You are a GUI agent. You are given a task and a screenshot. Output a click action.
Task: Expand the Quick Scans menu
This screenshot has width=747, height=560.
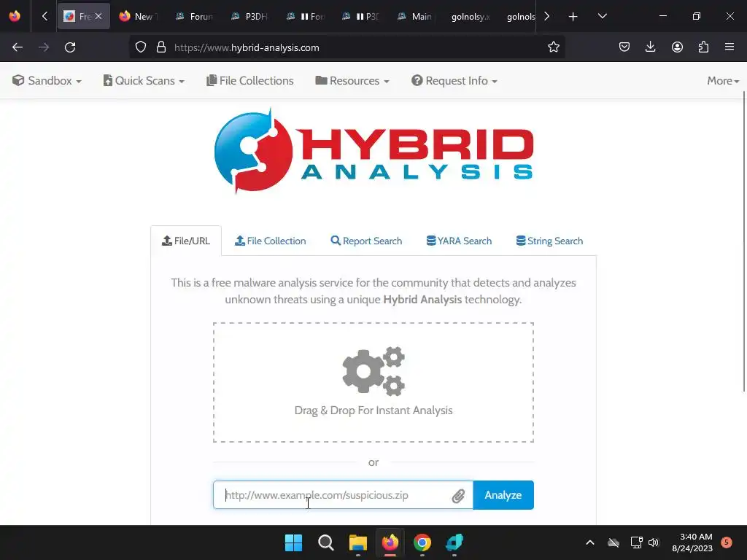[x=144, y=80]
